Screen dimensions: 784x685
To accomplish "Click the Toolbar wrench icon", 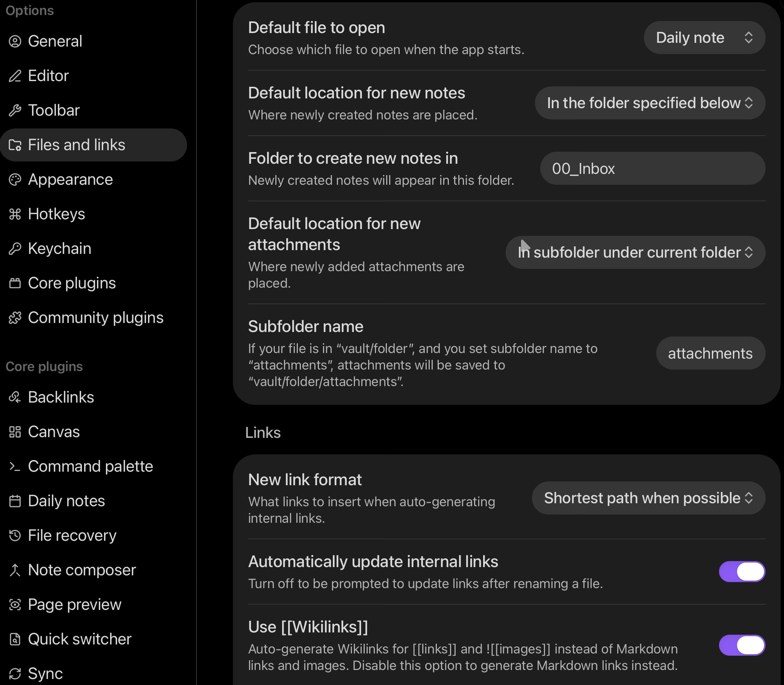I will click(x=15, y=110).
